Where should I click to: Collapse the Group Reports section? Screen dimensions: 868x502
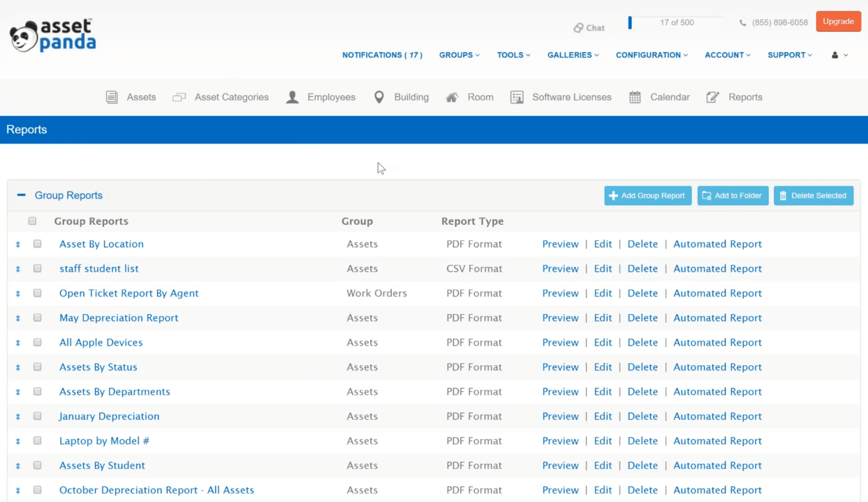click(x=21, y=195)
